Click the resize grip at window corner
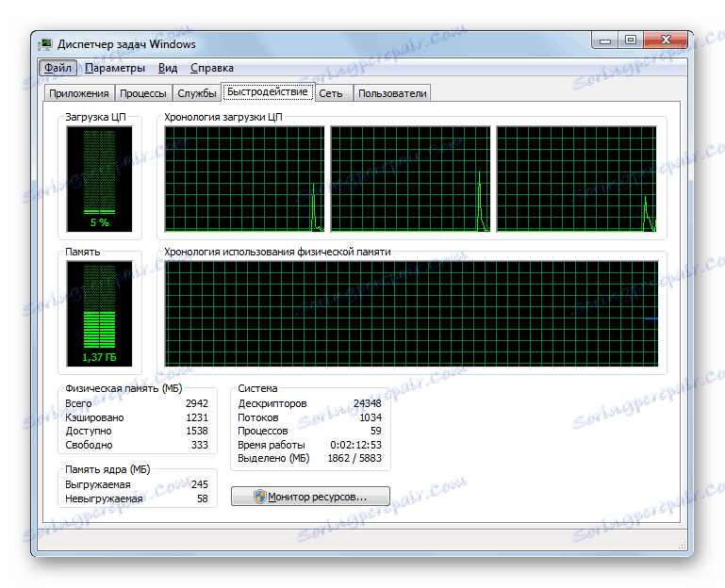This screenshot has height=588, width=725. [682, 546]
